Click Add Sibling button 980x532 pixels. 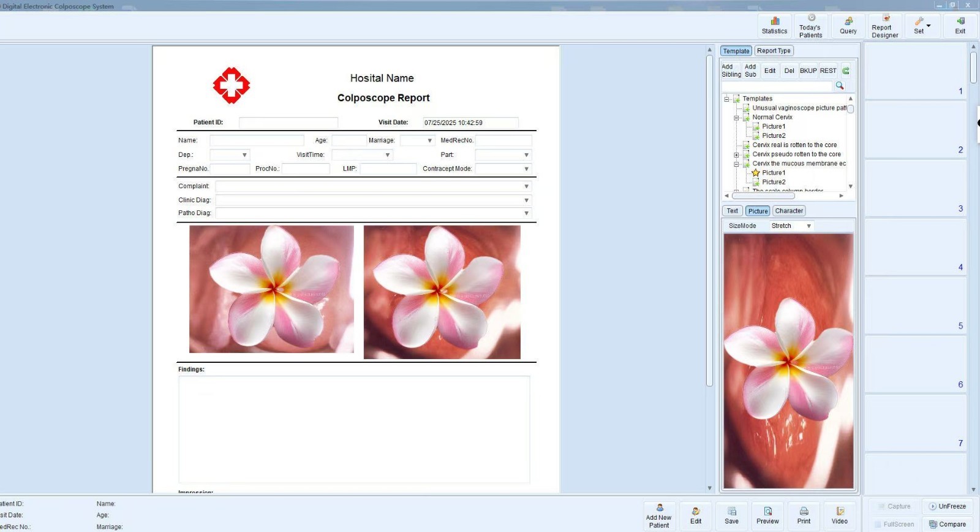click(731, 70)
